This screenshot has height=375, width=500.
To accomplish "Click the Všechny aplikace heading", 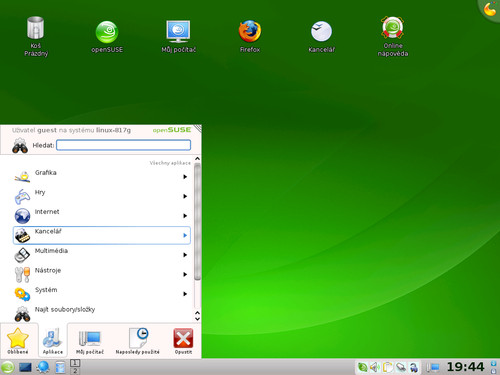I will [x=170, y=163].
